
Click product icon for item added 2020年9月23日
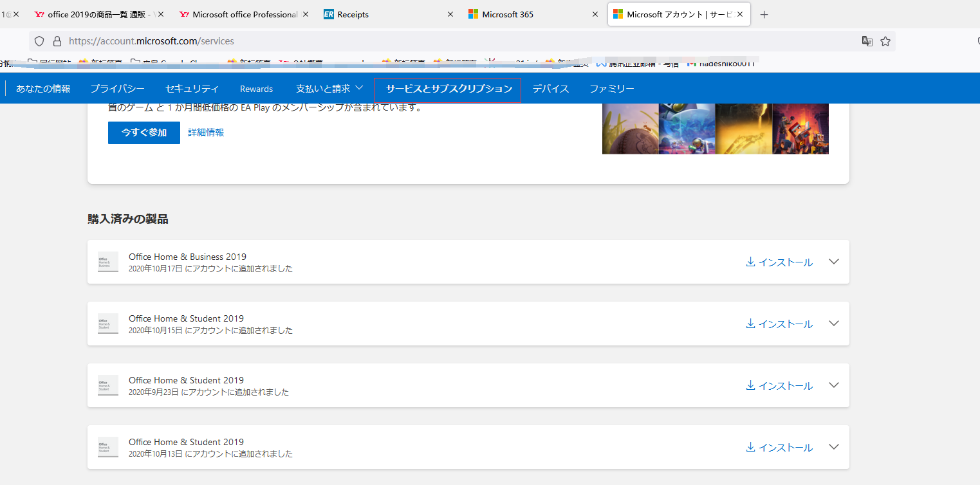point(108,385)
